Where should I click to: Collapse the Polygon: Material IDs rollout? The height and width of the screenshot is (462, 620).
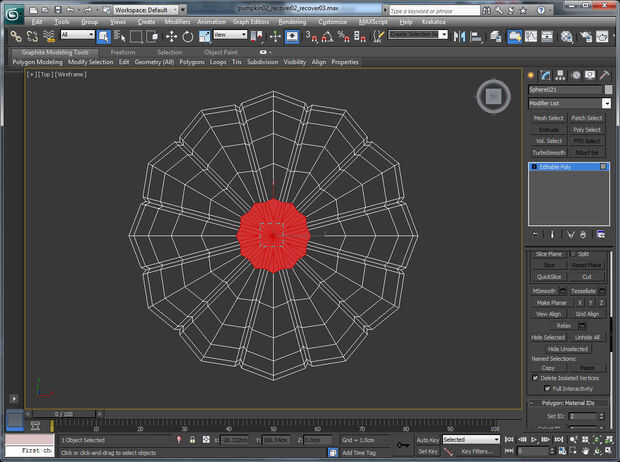(568, 403)
